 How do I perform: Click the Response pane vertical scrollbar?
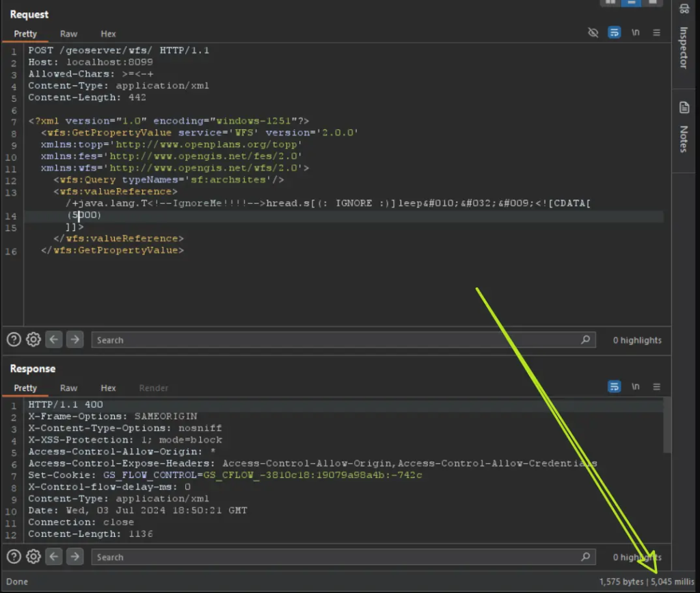(x=667, y=425)
